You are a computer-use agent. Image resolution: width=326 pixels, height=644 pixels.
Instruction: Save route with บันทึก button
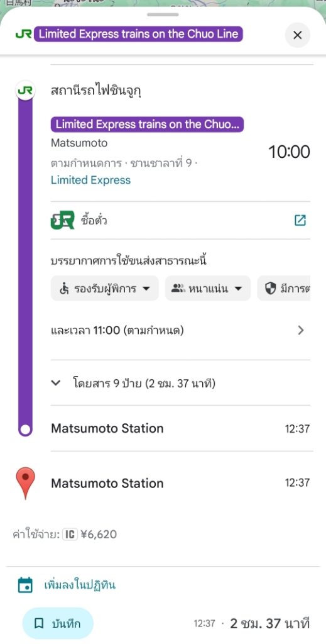coord(58,623)
